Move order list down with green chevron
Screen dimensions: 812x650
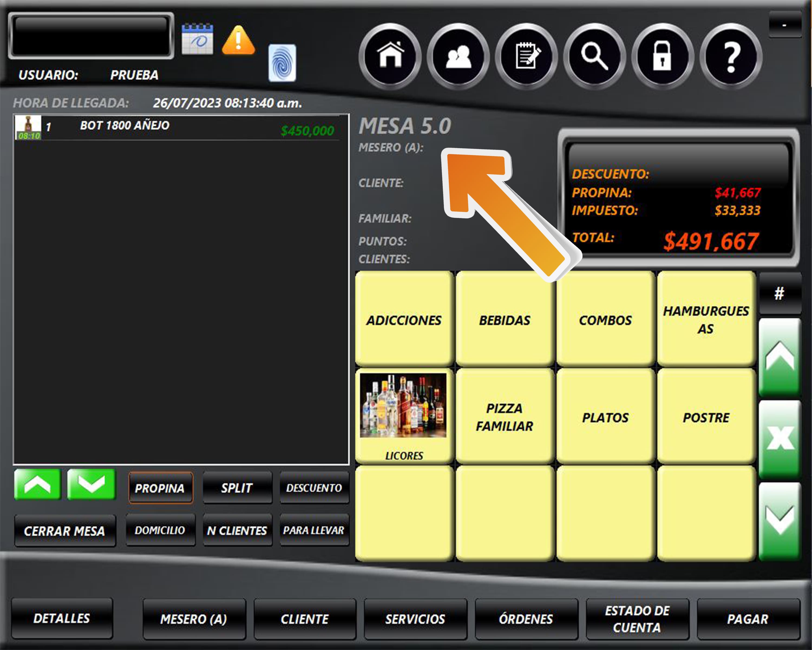pos(91,485)
